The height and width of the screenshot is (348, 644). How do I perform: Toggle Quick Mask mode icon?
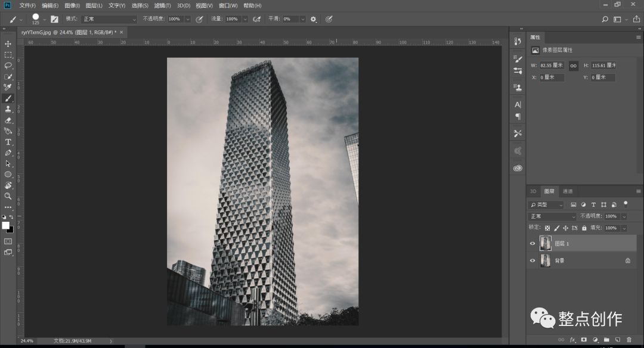point(8,241)
